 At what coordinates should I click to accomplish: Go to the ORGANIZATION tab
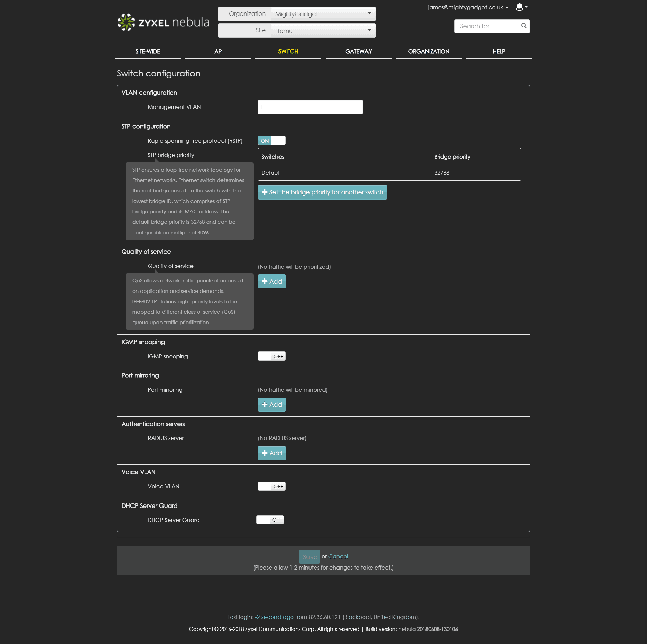coord(429,52)
